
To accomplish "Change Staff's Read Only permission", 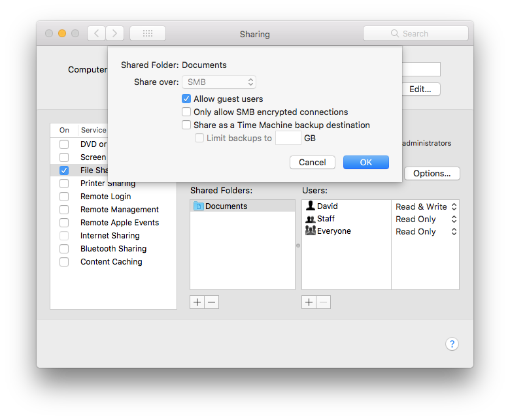I will click(x=426, y=219).
